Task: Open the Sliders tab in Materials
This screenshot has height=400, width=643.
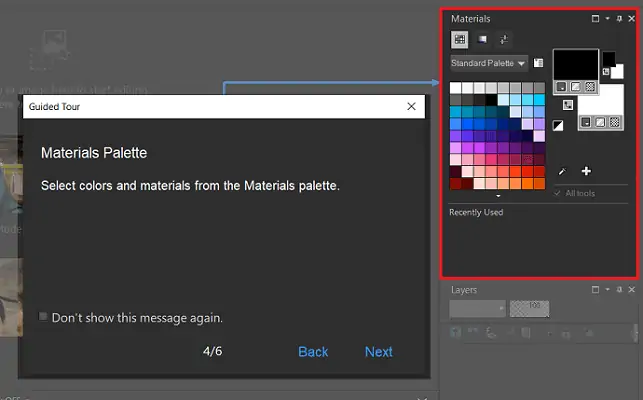Action: coord(504,39)
